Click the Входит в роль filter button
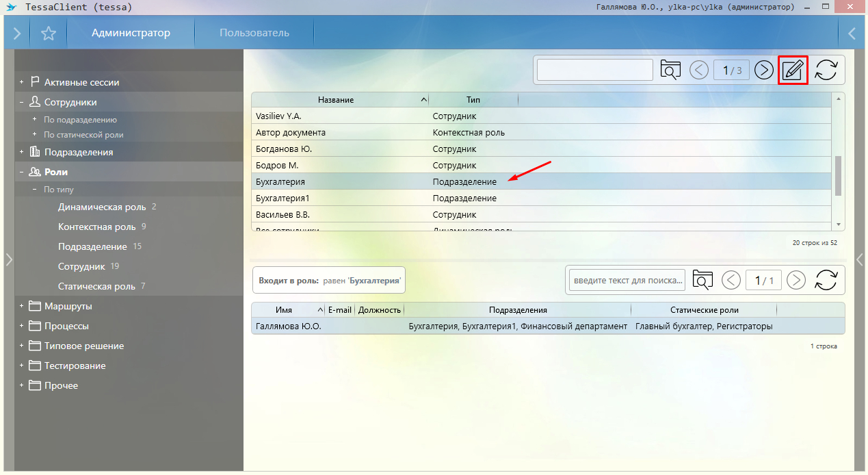Screen dimensions: 868x475 329,281
